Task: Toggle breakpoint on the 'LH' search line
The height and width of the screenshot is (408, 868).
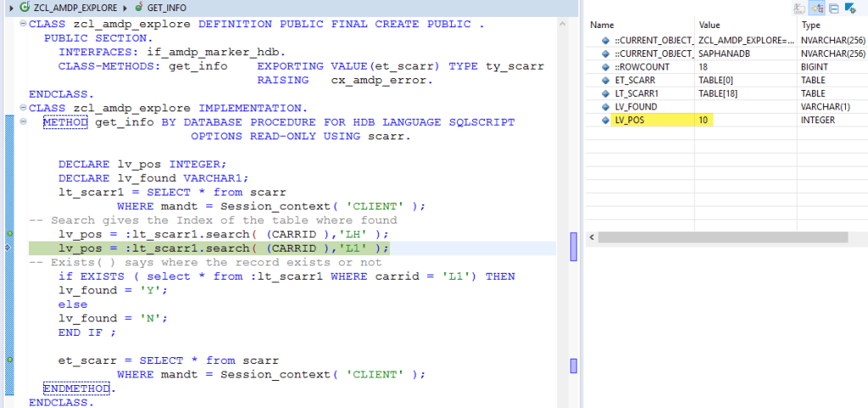Action: coord(10,234)
